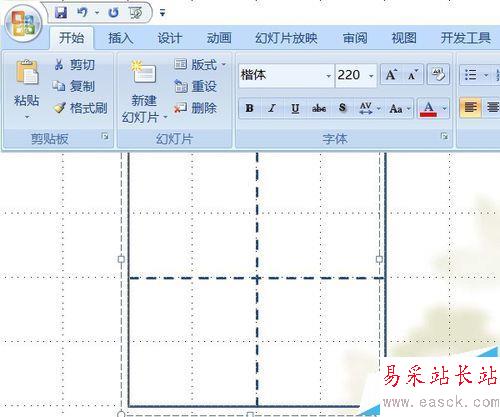Image resolution: width=500 pixels, height=417 pixels.
Task: Apply red font color A button
Action: point(428,108)
